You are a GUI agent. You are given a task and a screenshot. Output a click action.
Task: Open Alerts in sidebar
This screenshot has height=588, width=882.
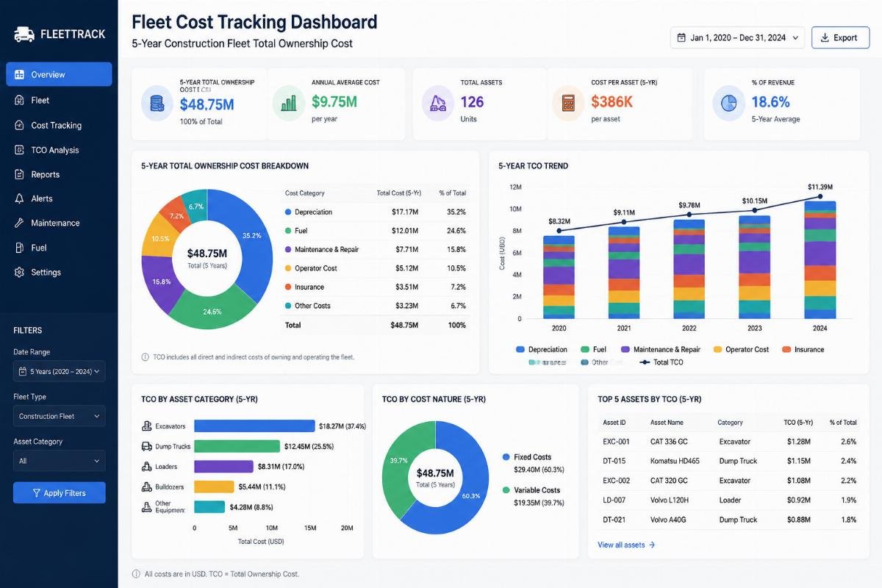coord(59,198)
